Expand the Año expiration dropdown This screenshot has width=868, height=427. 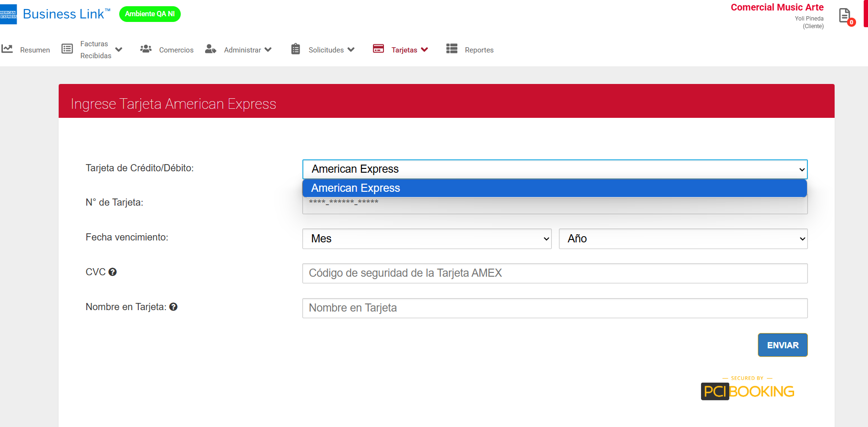click(x=682, y=239)
